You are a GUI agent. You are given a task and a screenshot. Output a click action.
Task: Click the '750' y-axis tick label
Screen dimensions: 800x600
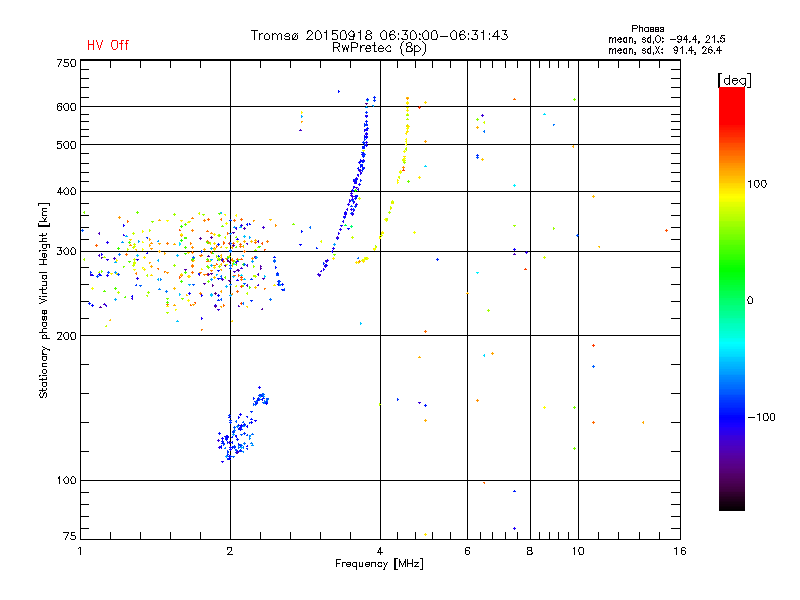[x=67, y=63]
